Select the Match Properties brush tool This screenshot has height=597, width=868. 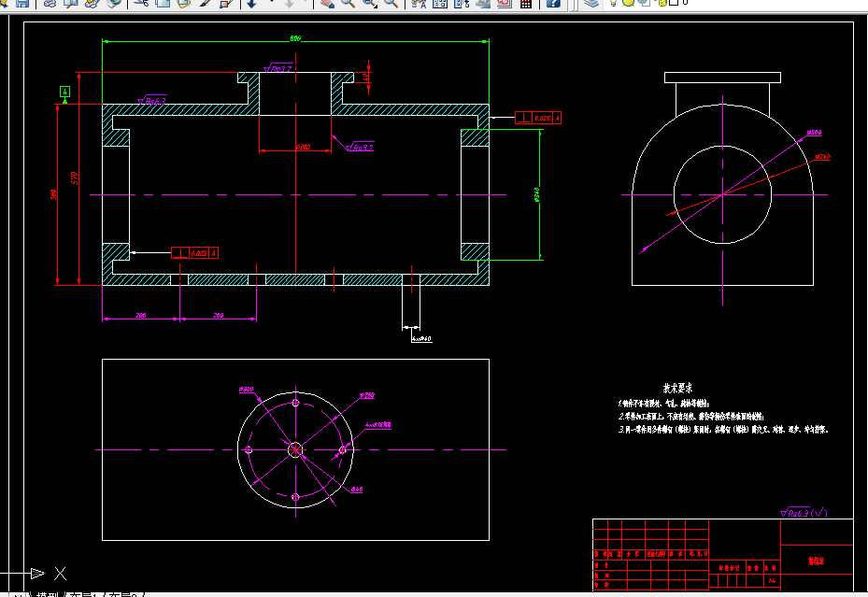click(205, 3)
